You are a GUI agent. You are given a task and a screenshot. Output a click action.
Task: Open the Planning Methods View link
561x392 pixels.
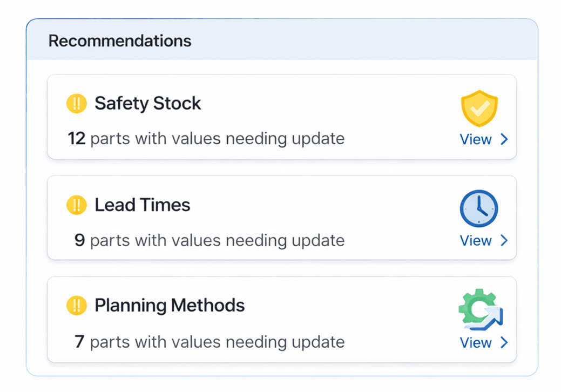[x=476, y=342]
